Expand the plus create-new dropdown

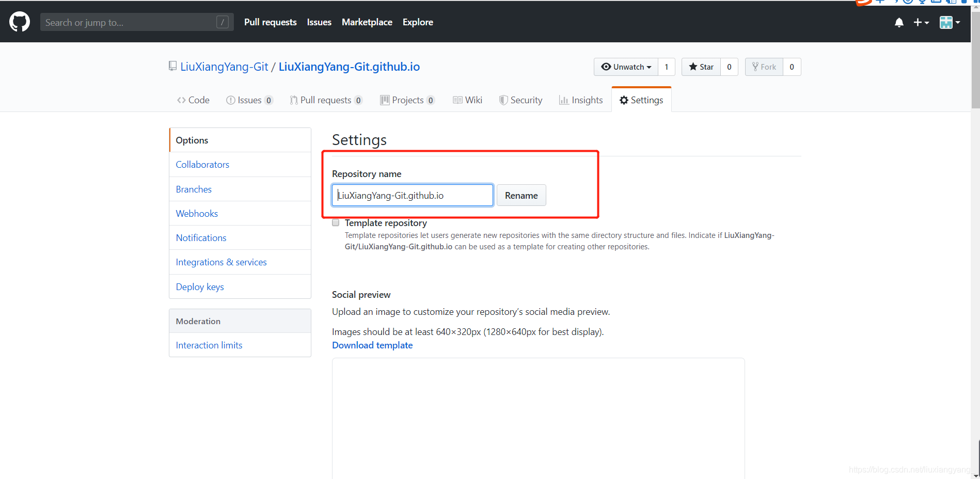(921, 22)
